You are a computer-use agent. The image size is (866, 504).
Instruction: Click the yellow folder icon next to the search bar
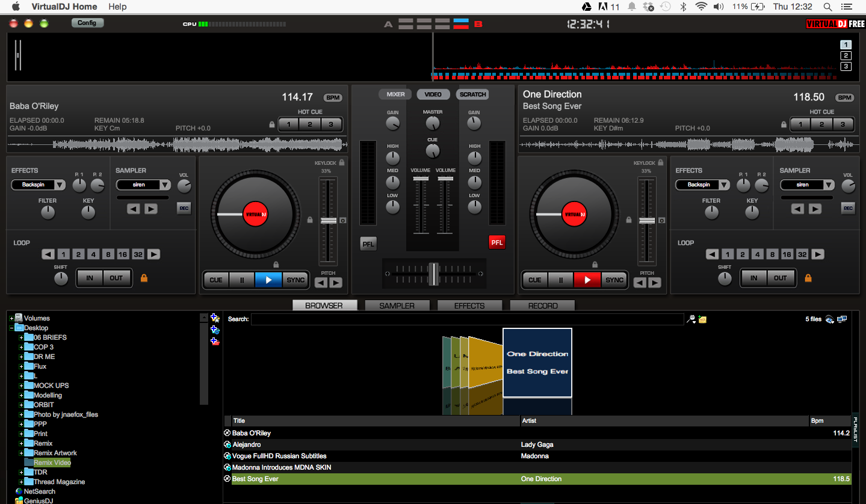702,319
